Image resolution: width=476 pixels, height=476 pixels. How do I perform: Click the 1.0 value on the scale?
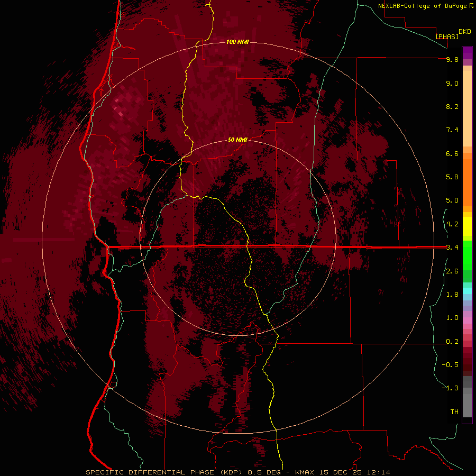[x=452, y=318]
